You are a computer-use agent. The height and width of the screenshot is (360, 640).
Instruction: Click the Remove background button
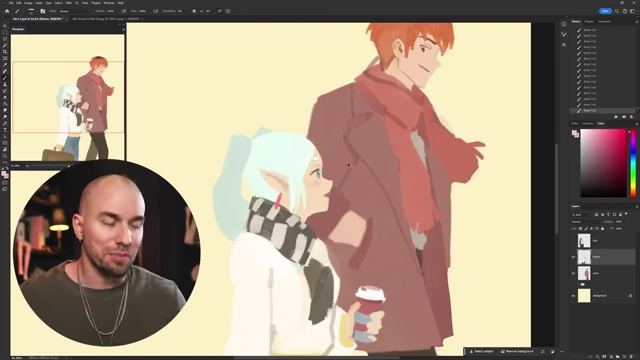point(517,351)
